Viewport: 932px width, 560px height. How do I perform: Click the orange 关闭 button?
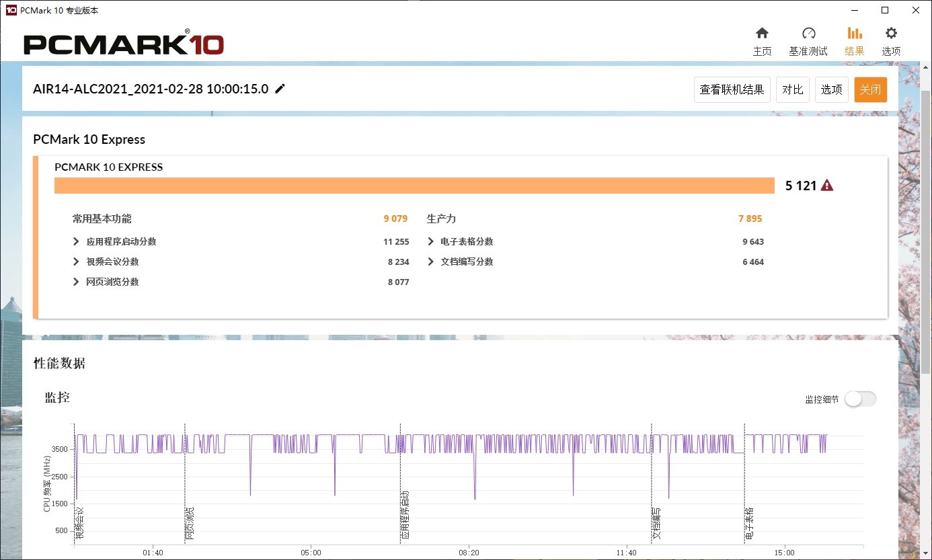click(x=871, y=89)
